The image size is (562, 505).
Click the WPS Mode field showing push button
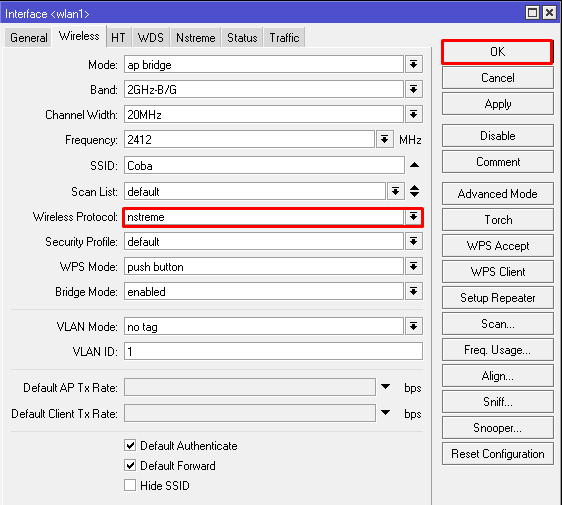pos(264,266)
